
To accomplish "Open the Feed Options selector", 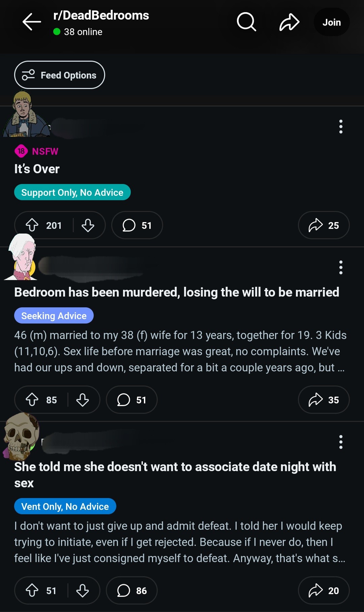I will [x=60, y=75].
